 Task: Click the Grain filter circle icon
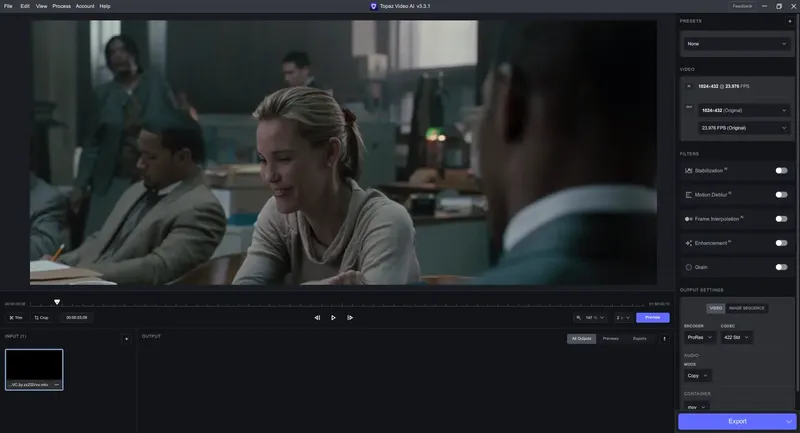688,267
